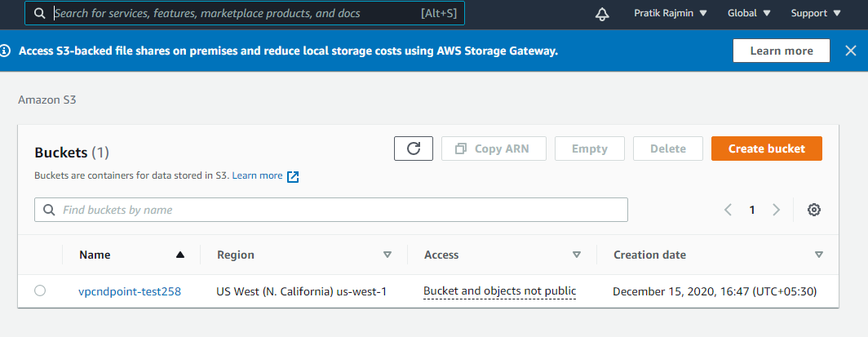
Task: Click the info icon on the blue banner
Action: (5, 51)
